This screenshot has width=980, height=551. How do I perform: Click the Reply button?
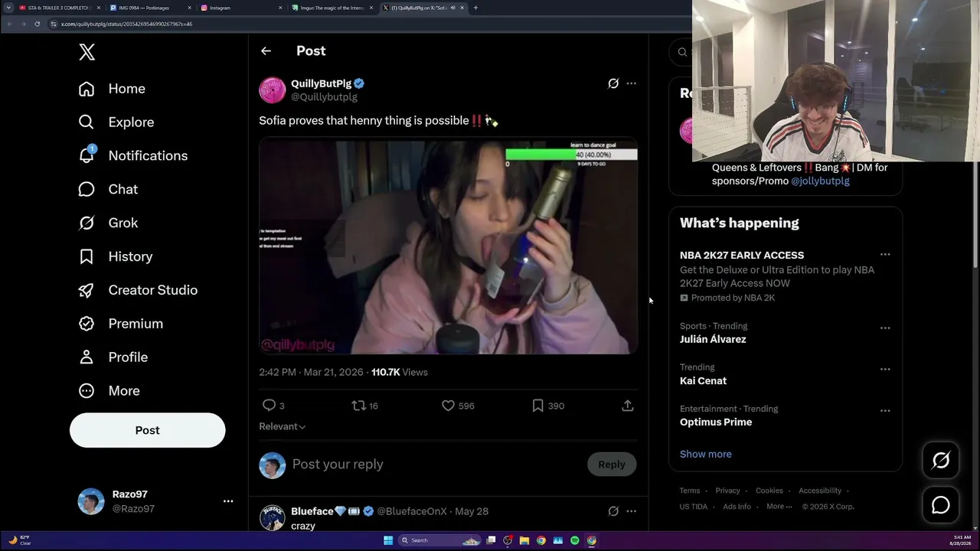(x=612, y=465)
